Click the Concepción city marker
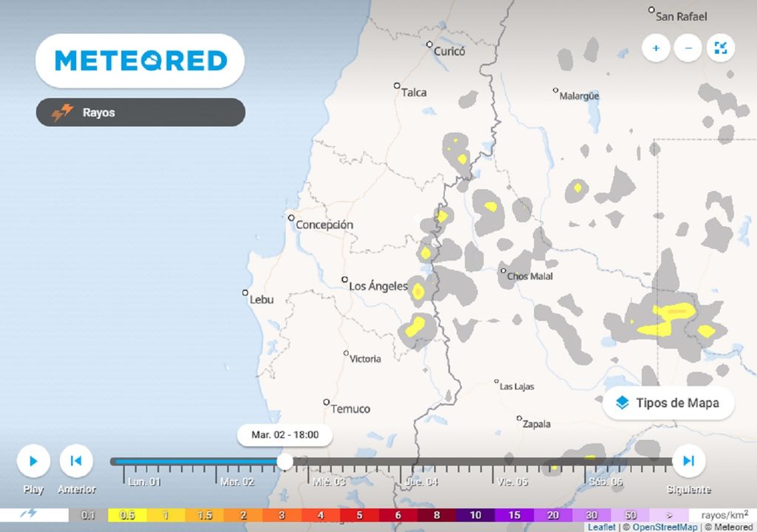The width and height of the screenshot is (757, 532). (x=291, y=218)
